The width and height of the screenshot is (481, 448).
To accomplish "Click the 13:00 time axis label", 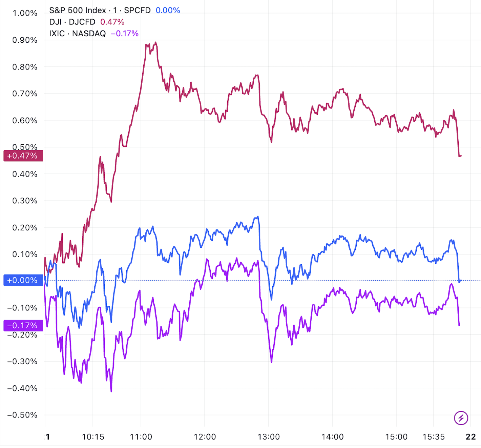I will click(269, 437).
